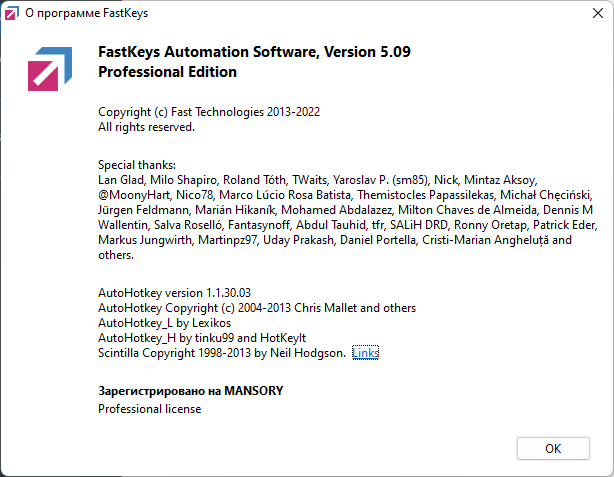This screenshot has height=477, width=614.
Task: Click the "Зарегистрировано на MANSORY" registration text
Action: [x=191, y=390]
